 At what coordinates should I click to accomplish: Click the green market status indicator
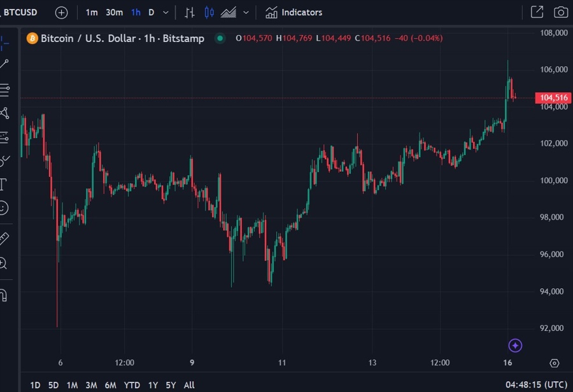tap(220, 38)
